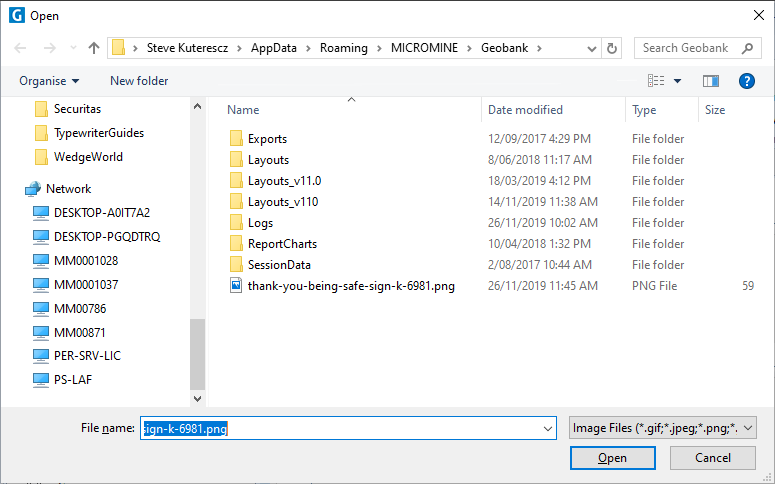Create a New folder

[139, 81]
